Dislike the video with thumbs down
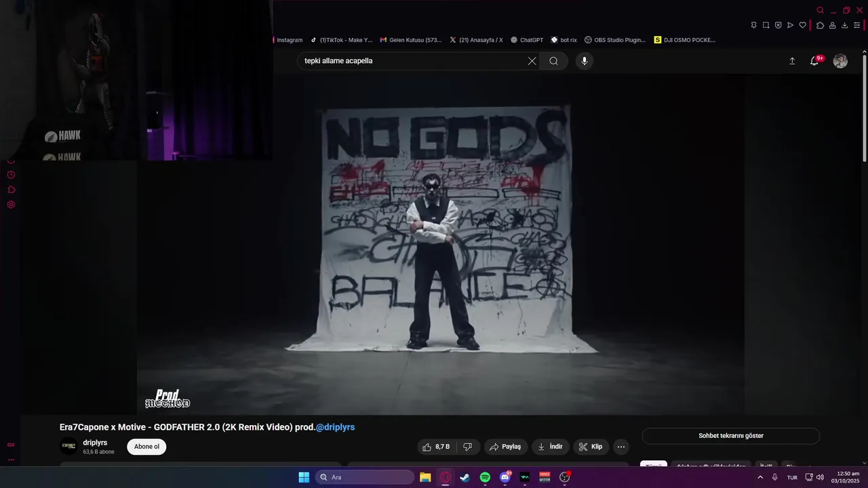Screen dimensions: 868x488 pyautogui.click(x=467, y=447)
